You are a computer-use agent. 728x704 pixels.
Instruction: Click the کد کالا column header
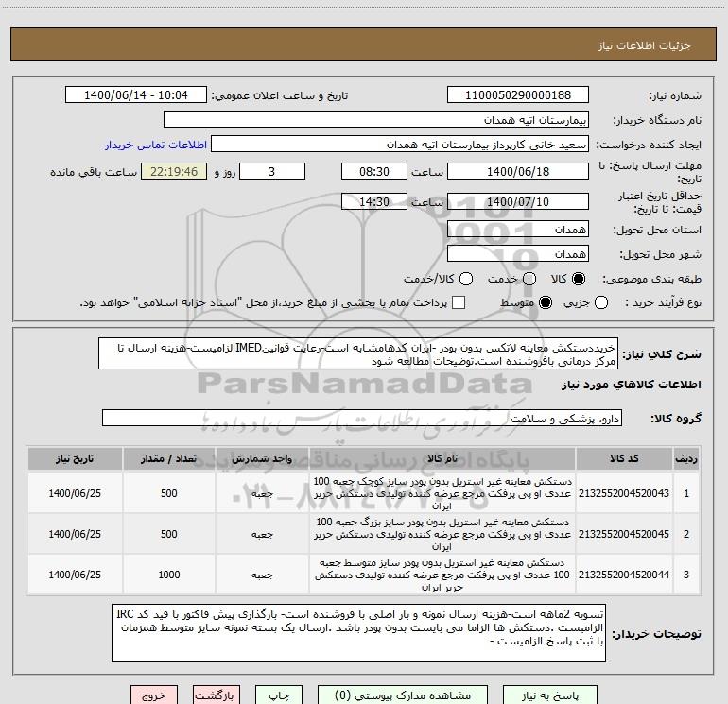click(x=624, y=458)
